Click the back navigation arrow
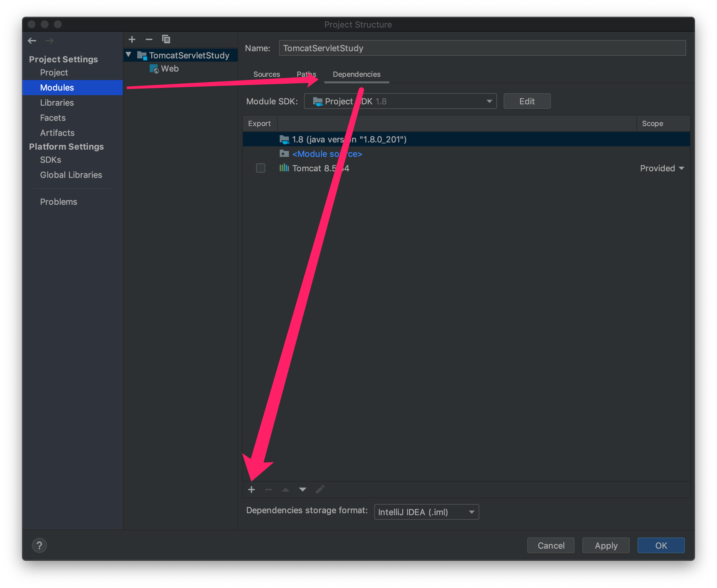717x588 pixels. pyautogui.click(x=32, y=41)
